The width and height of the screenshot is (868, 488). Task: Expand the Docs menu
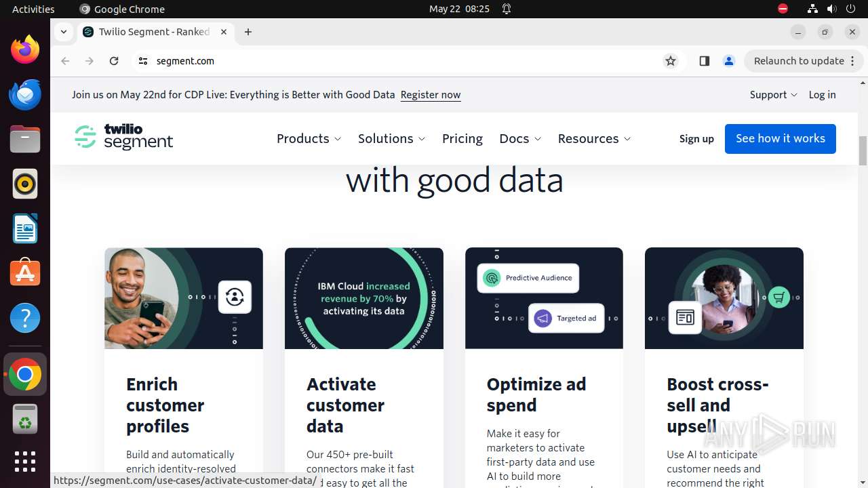pos(520,138)
